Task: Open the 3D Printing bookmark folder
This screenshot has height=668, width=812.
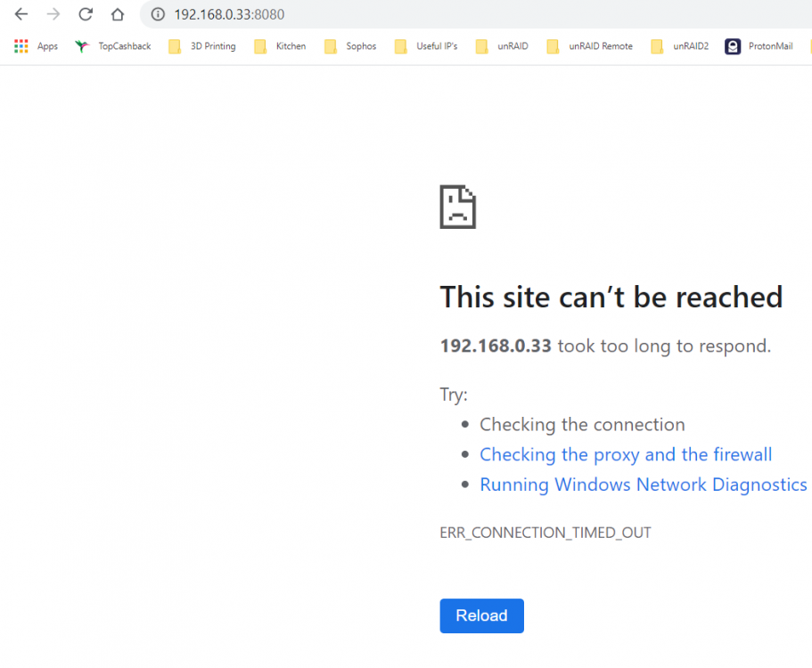Action: (202, 46)
